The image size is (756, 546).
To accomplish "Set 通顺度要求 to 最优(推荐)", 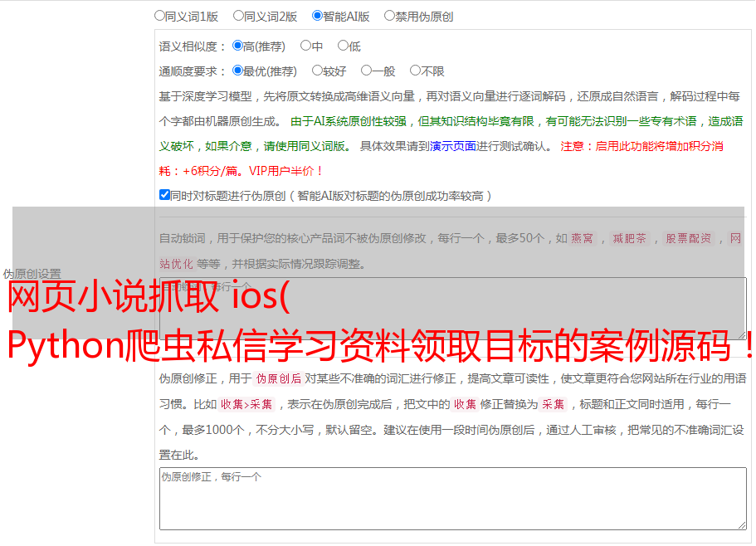I will [237, 71].
